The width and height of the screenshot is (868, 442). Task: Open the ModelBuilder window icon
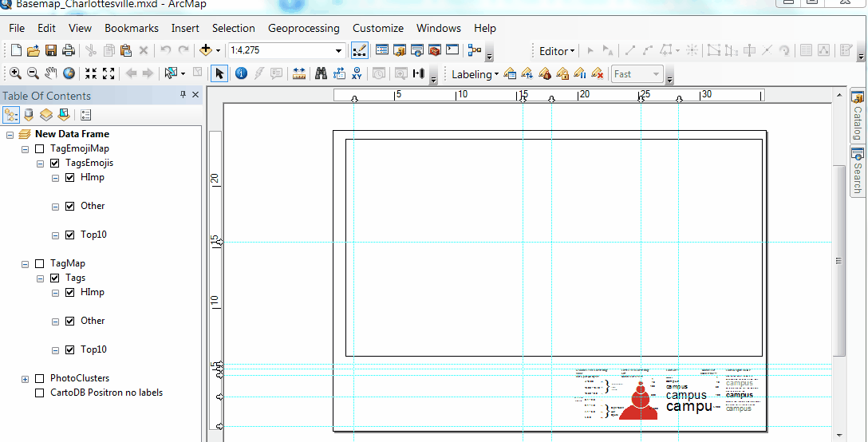point(475,50)
